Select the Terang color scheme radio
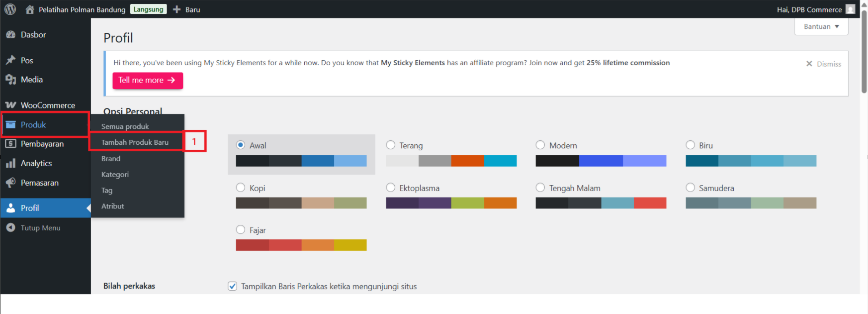Viewport: 868px width, 314px height. coord(391,145)
